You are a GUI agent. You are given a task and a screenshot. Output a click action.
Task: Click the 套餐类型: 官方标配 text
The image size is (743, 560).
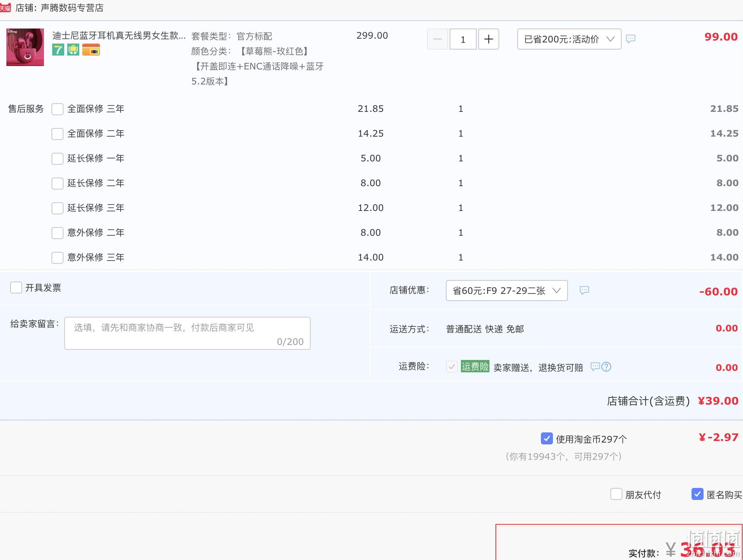pyautogui.click(x=232, y=36)
